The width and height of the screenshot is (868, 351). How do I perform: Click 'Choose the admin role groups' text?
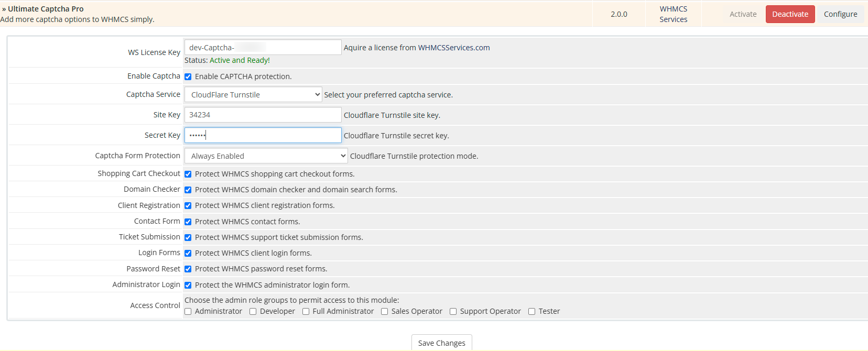point(292,300)
